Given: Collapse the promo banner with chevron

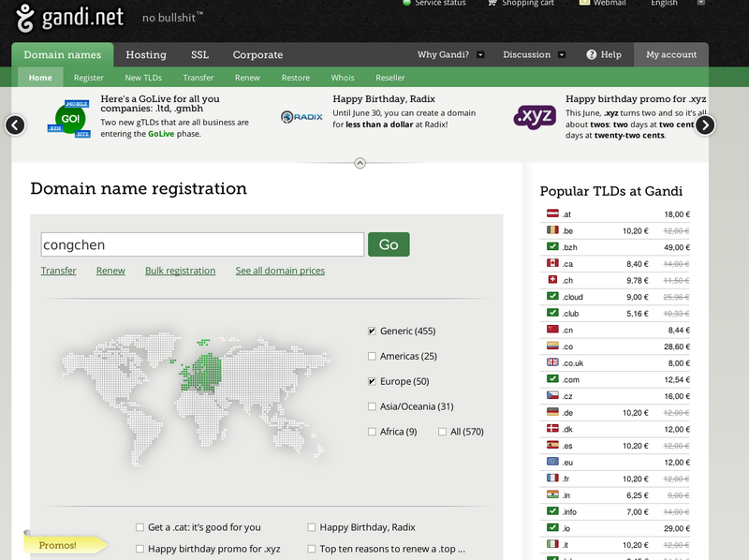Looking at the screenshot, I should click(360, 163).
